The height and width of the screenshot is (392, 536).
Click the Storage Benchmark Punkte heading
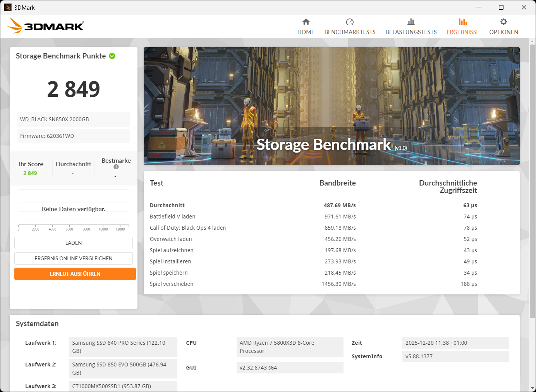tap(61, 56)
